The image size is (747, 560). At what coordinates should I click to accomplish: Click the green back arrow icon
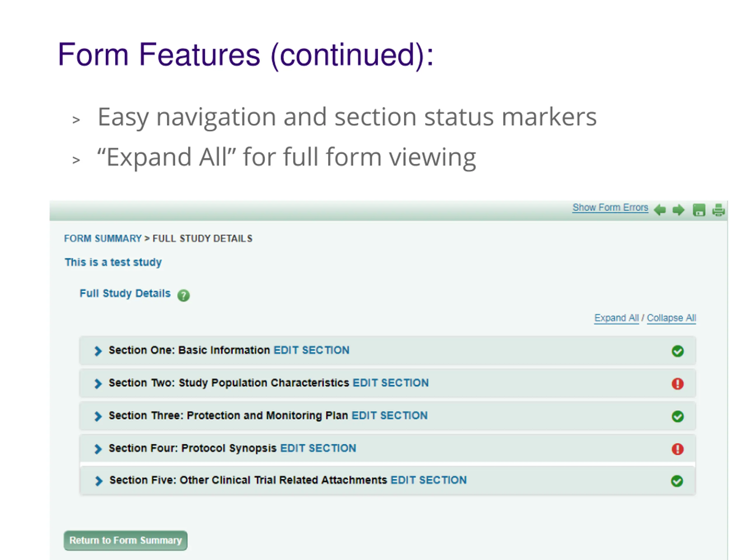pyautogui.click(x=659, y=210)
